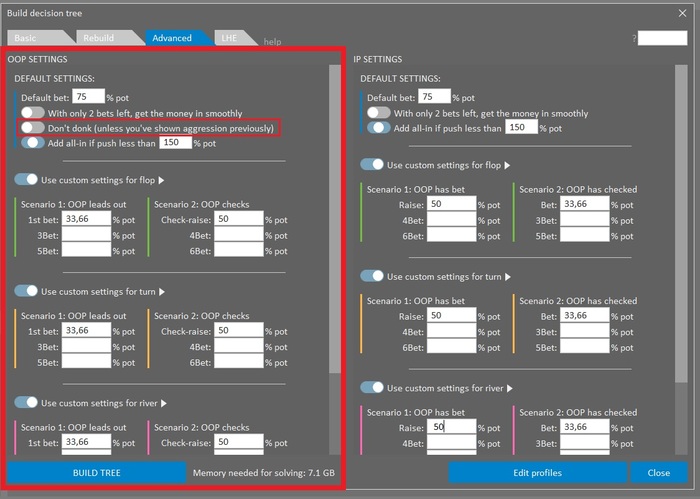This screenshot has width=700, height=499.
Task: Open Edit profiles
Action: point(538,473)
